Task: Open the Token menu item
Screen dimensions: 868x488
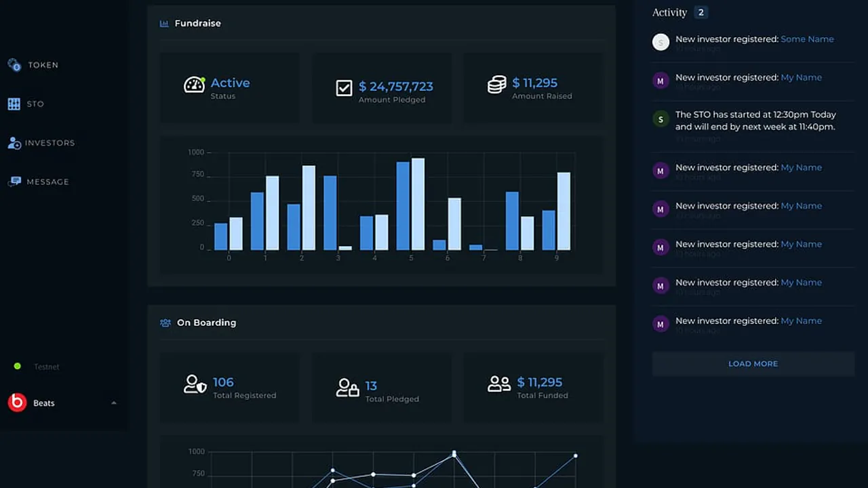Action: [43, 65]
